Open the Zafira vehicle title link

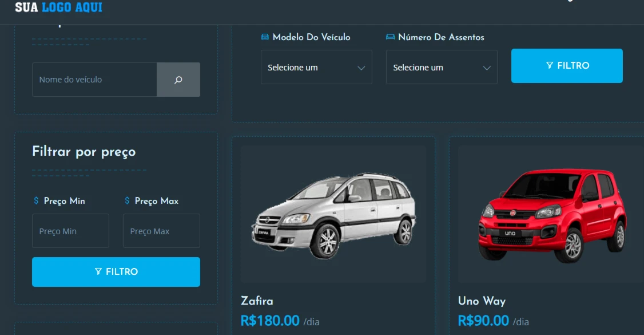click(257, 301)
